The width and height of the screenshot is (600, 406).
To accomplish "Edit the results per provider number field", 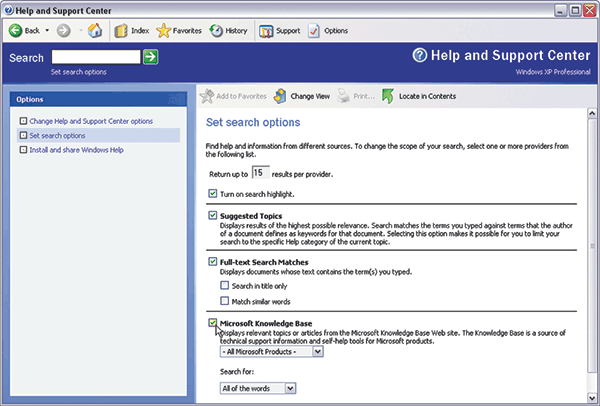I will 260,173.
